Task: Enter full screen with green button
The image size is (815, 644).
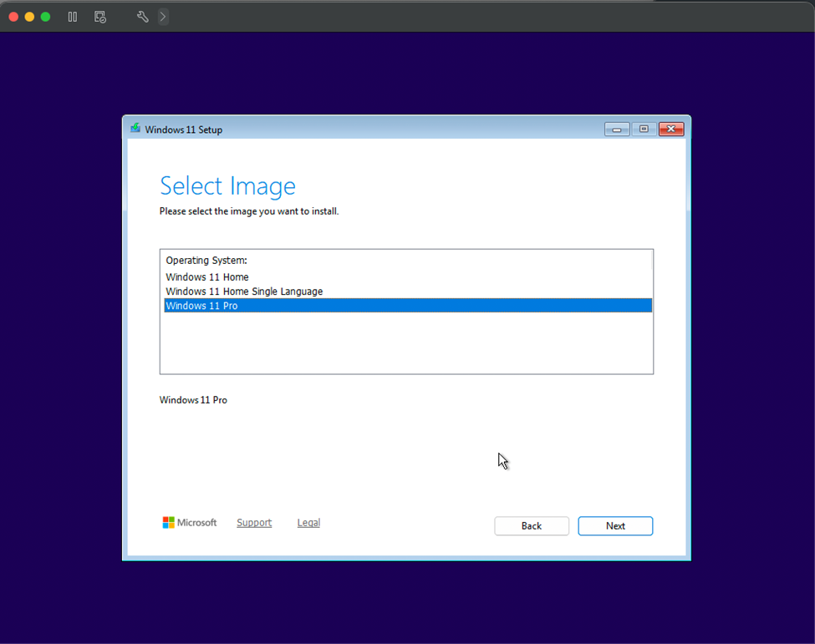Action: tap(45, 17)
